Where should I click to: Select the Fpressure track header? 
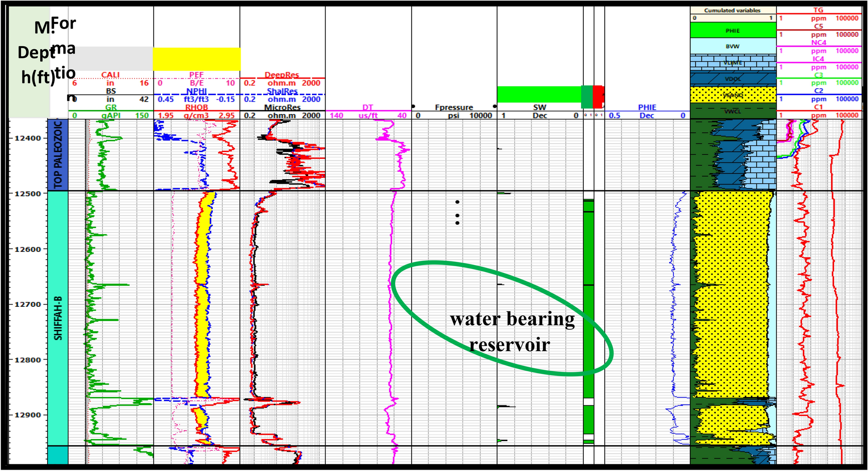click(454, 107)
